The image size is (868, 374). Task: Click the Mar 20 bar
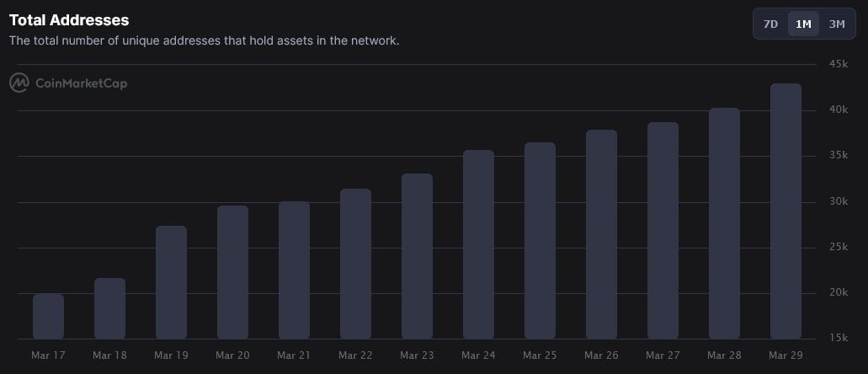(x=232, y=273)
